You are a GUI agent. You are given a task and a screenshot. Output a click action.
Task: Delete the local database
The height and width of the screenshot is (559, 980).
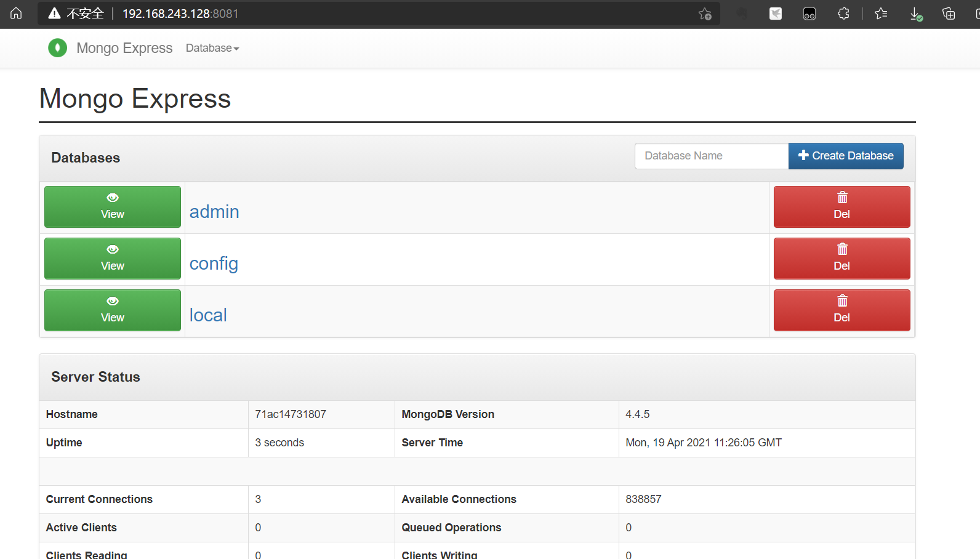click(x=841, y=310)
